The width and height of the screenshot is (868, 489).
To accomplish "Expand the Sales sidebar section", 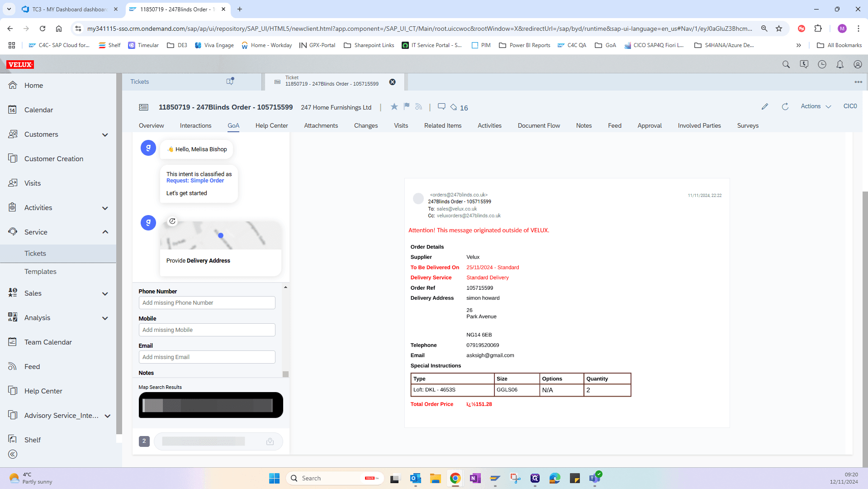I will click(x=105, y=294).
